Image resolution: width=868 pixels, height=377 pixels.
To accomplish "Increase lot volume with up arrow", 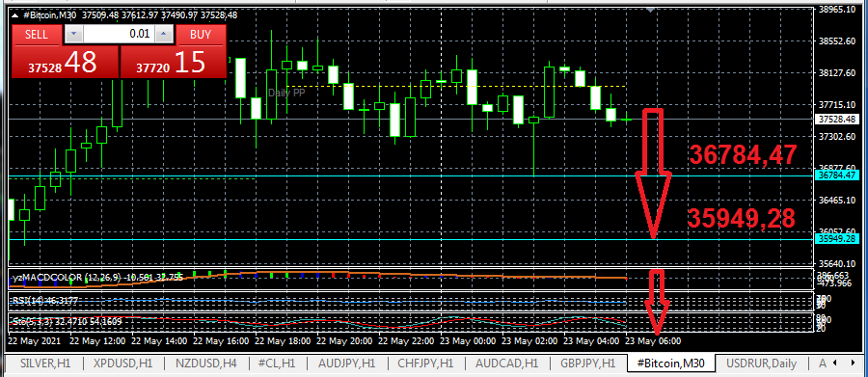I will [x=163, y=35].
